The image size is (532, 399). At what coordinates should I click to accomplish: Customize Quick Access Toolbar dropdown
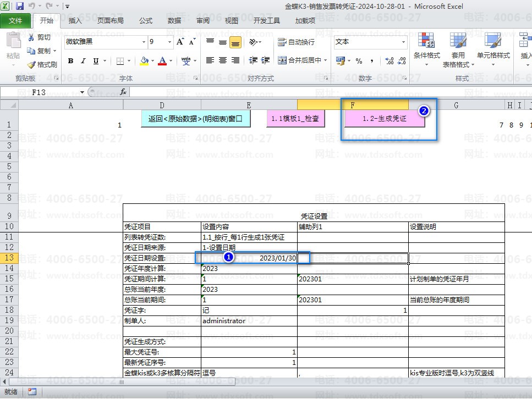tap(67, 6)
